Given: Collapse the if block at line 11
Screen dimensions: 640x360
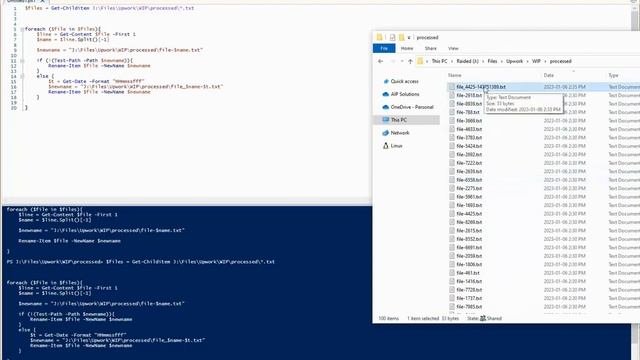Looking at the screenshot, I should click(22, 61).
